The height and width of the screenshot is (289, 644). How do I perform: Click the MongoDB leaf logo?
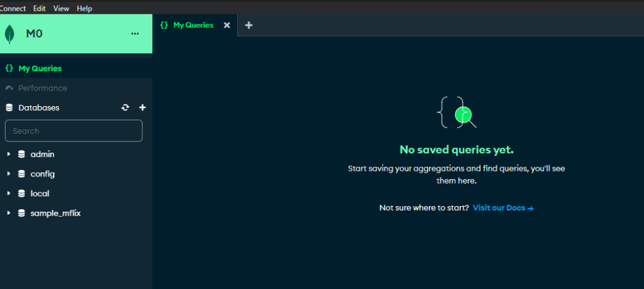9,34
